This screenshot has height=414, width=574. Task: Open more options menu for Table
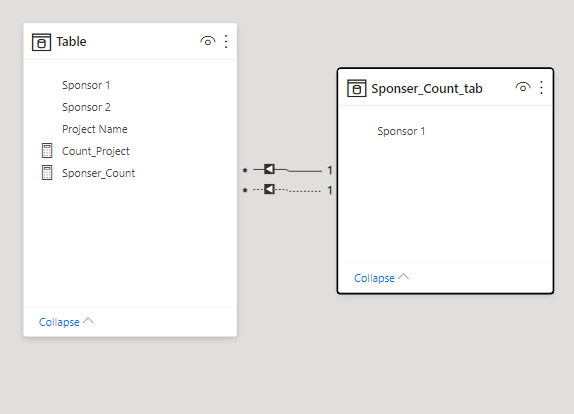pos(226,42)
